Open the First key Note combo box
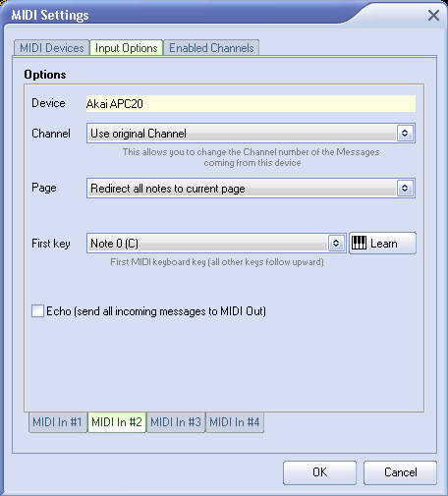This screenshot has height=496, width=448. [x=216, y=243]
